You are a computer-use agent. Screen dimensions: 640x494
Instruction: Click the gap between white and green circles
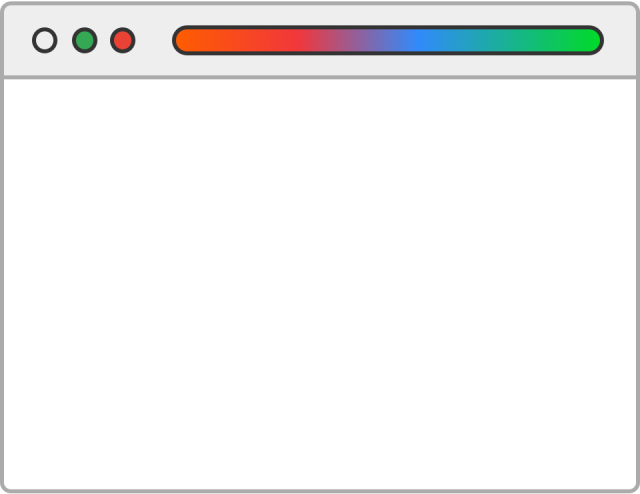[64, 40]
